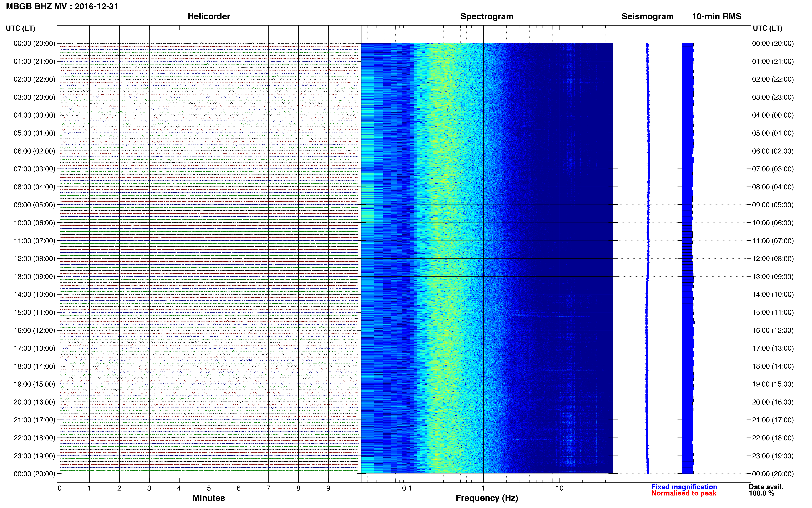Click minutes axis tick '3'
The height and width of the screenshot is (508, 812).
pyautogui.click(x=149, y=488)
